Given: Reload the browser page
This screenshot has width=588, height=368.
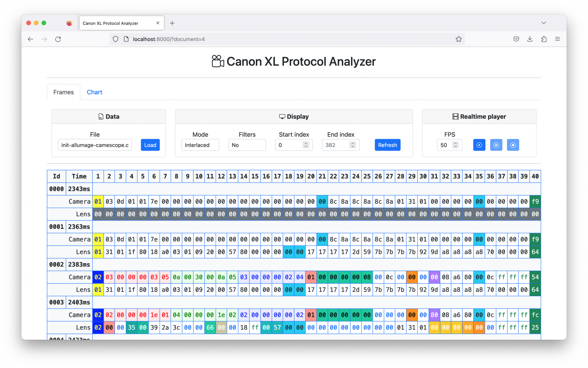Looking at the screenshot, I should point(58,39).
